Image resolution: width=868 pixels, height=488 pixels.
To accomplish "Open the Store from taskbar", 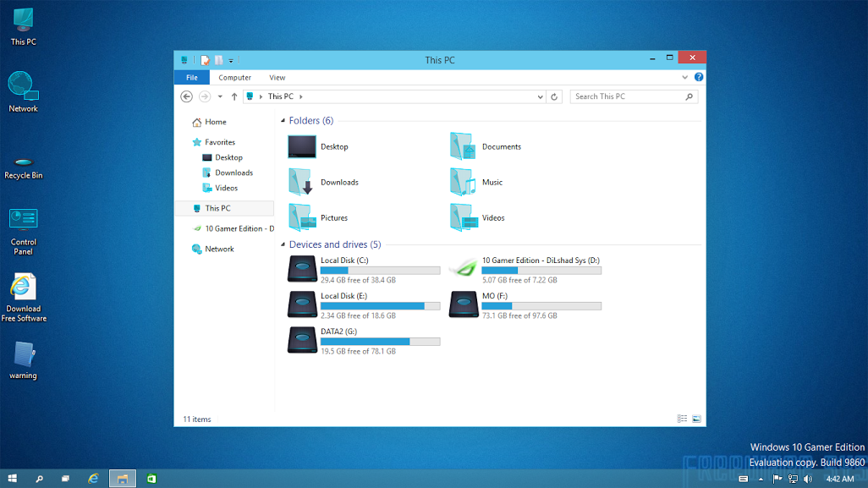I will coord(151,479).
